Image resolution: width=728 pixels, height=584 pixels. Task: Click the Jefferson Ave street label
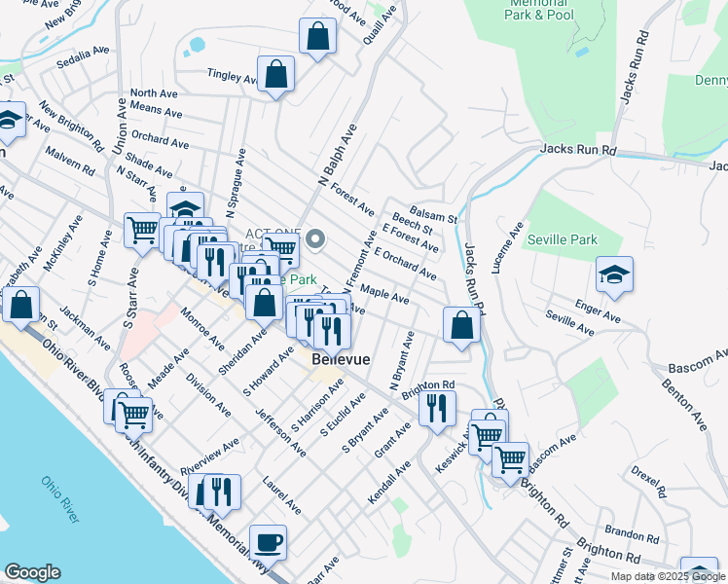click(x=281, y=433)
